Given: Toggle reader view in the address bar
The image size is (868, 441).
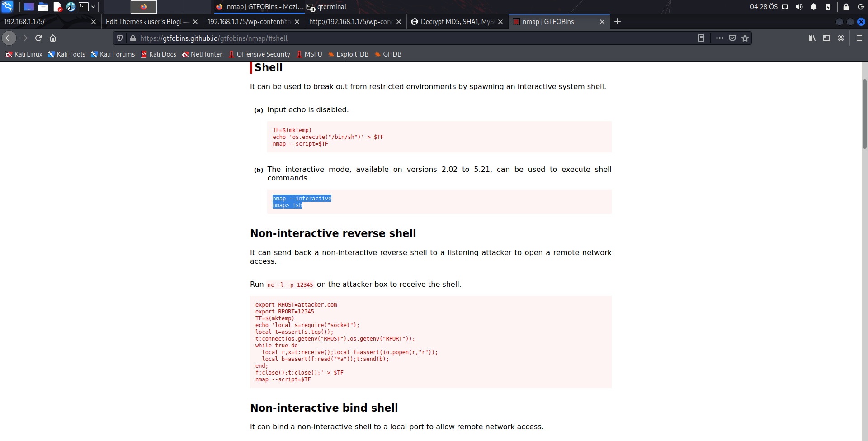Looking at the screenshot, I should coord(701,38).
